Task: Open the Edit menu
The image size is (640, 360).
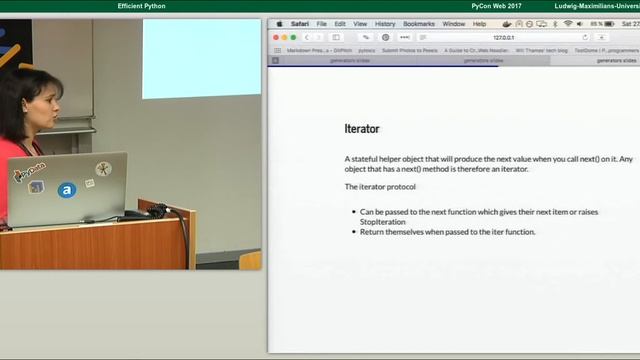Action: [x=340, y=24]
